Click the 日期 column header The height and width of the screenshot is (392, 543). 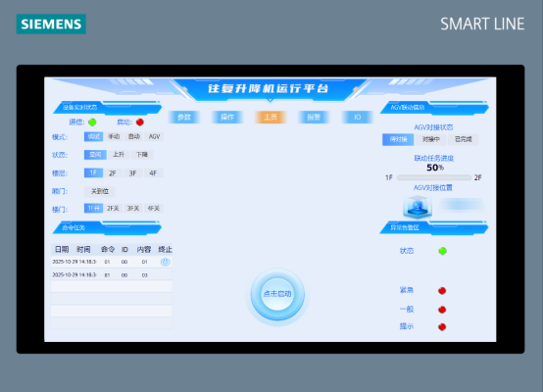pos(62,249)
